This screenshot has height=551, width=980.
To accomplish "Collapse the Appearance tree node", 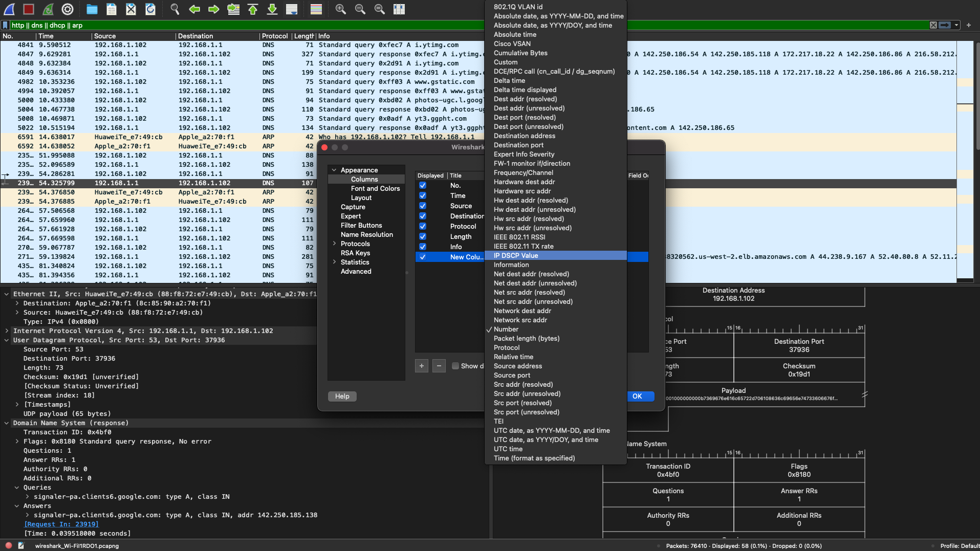I will tap(334, 170).
